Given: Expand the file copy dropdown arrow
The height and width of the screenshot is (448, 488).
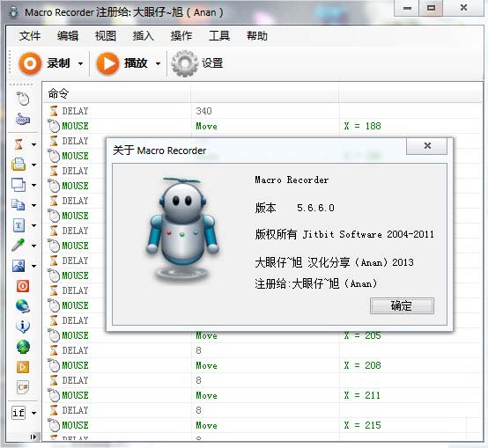Looking at the screenshot, I should click(x=34, y=205).
